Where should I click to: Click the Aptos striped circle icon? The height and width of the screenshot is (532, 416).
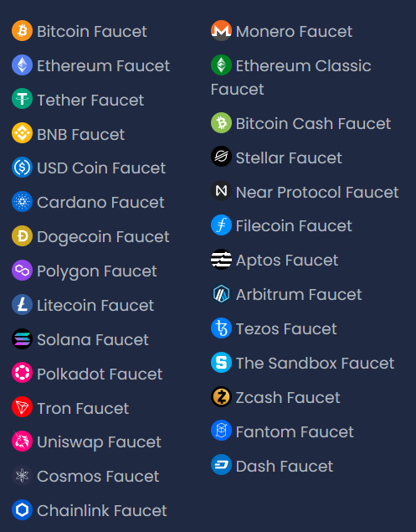pyautogui.click(x=221, y=260)
